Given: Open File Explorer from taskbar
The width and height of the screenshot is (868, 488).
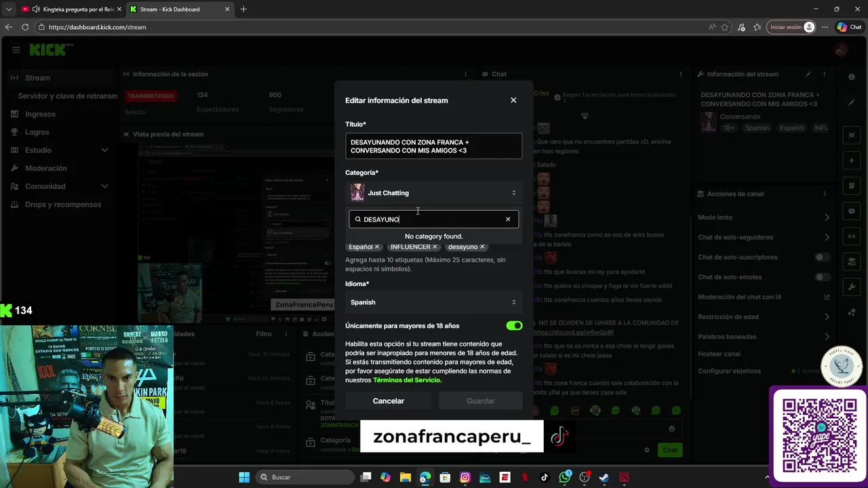Looking at the screenshot, I should click(406, 477).
